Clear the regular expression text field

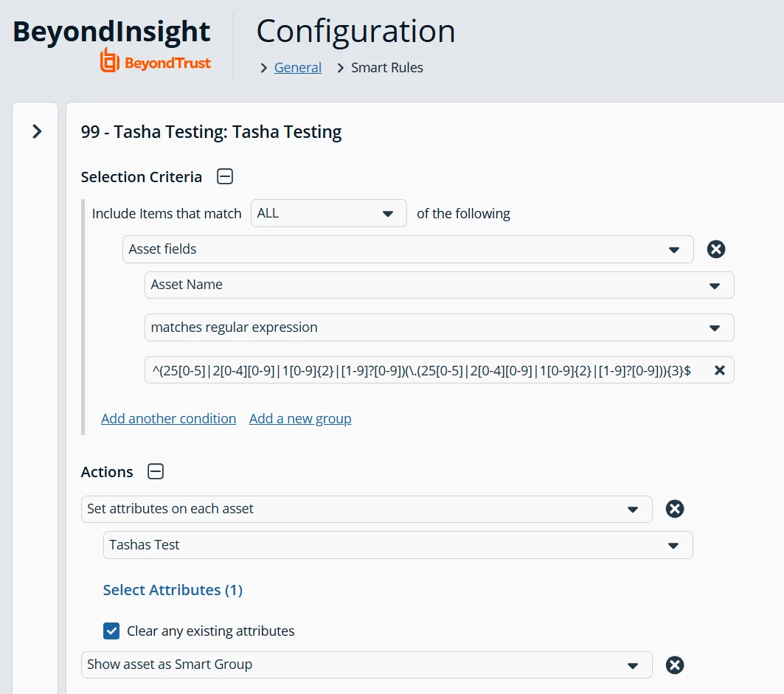tap(720, 370)
